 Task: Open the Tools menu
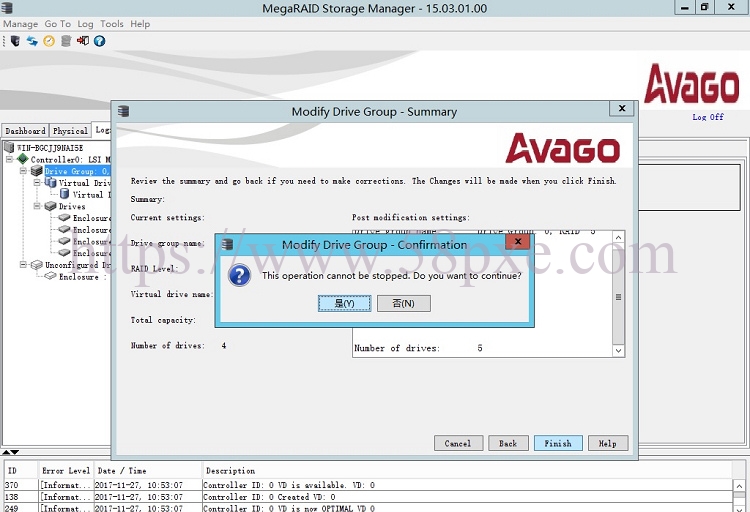111,24
